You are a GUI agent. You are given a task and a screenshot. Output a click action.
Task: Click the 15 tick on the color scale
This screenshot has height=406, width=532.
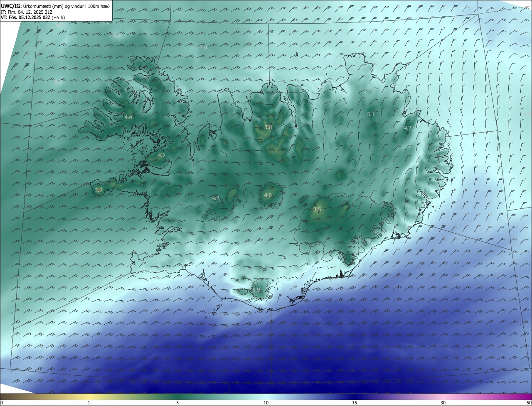(355, 403)
